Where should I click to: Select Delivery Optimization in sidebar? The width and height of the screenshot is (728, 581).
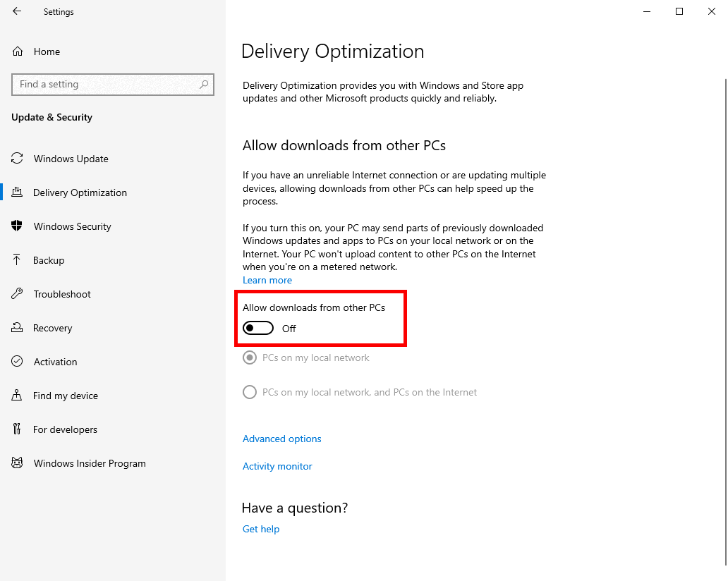tap(113, 192)
